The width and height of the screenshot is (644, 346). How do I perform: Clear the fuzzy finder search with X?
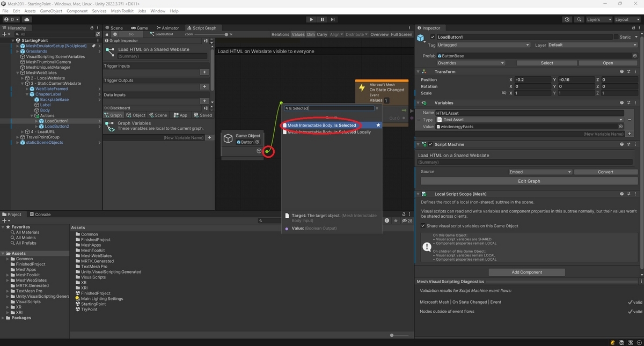click(x=377, y=108)
